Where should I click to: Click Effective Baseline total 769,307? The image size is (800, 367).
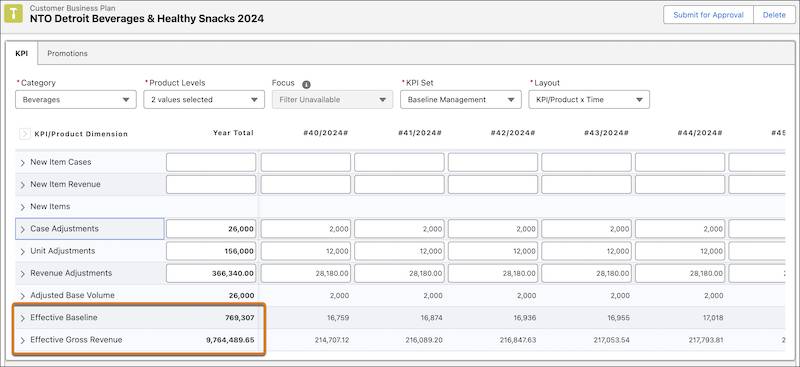(x=240, y=317)
